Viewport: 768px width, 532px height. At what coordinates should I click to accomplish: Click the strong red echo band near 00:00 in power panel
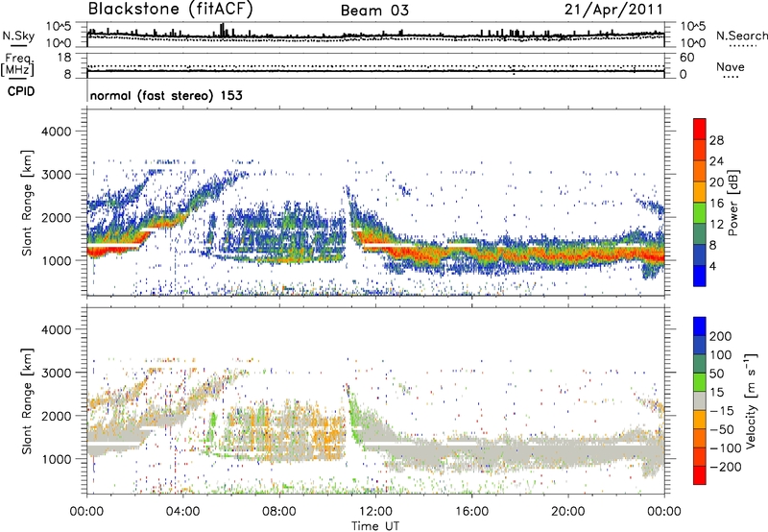tap(111, 251)
